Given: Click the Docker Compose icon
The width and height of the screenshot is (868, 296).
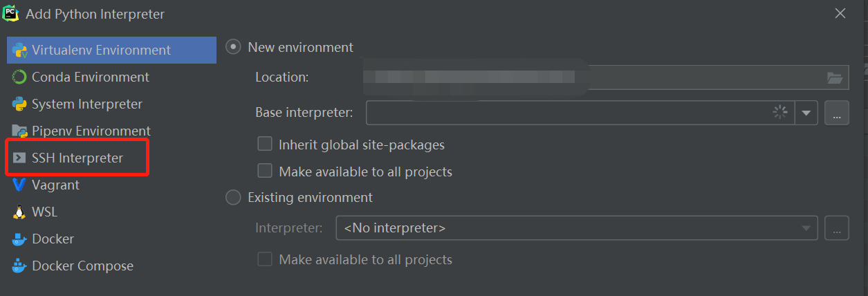Looking at the screenshot, I should point(19,266).
